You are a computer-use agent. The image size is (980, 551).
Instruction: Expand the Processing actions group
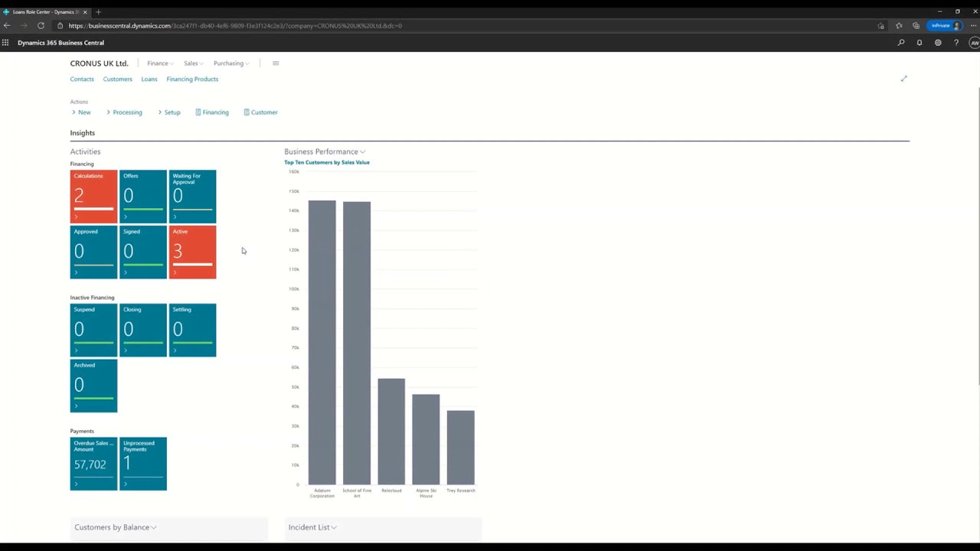point(124,112)
